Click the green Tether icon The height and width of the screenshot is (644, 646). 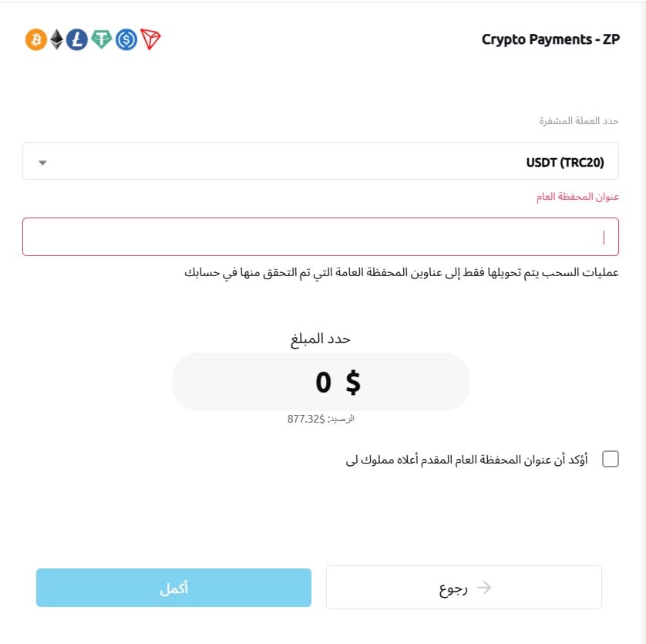(102, 39)
